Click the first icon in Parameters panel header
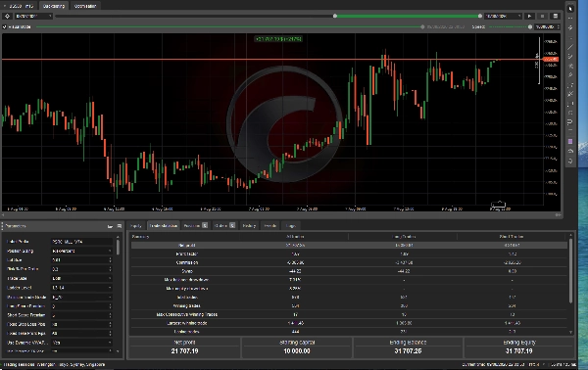 coord(110,226)
